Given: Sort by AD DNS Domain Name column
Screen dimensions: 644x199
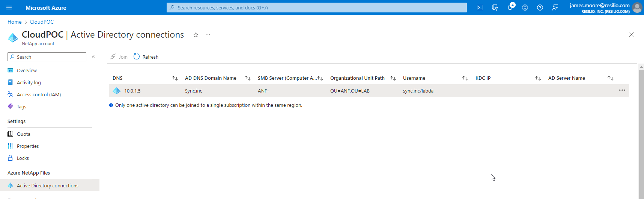Looking at the screenshot, I should pyautogui.click(x=248, y=78).
